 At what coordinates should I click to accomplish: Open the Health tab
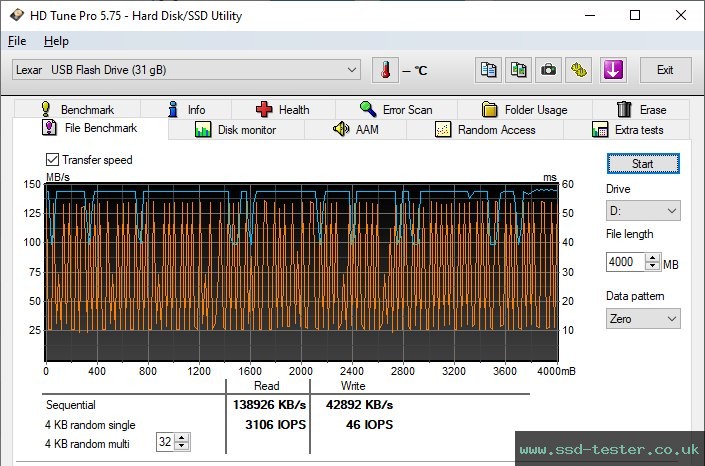pyautogui.click(x=283, y=109)
